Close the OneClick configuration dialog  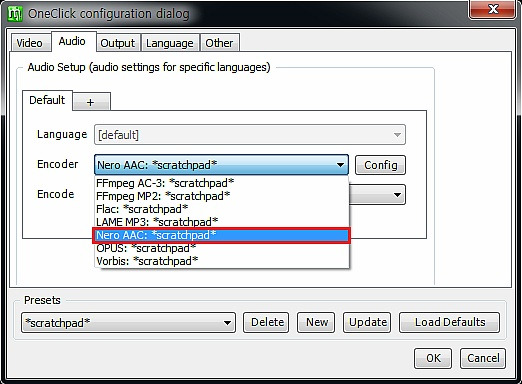(x=493, y=9)
